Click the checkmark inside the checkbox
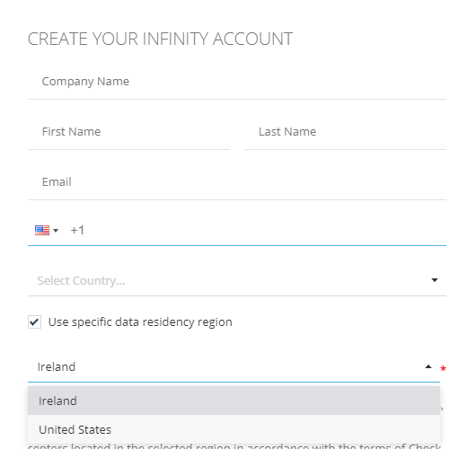This screenshot has width=476, height=449. (35, 321)
